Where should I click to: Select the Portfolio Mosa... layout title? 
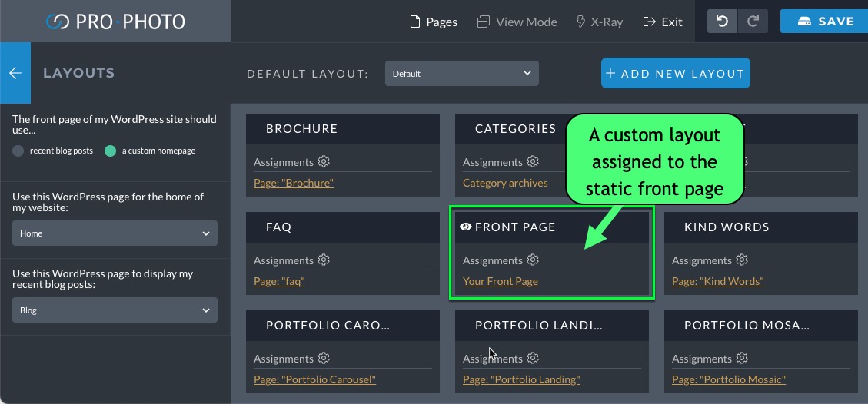click(747, 326)
